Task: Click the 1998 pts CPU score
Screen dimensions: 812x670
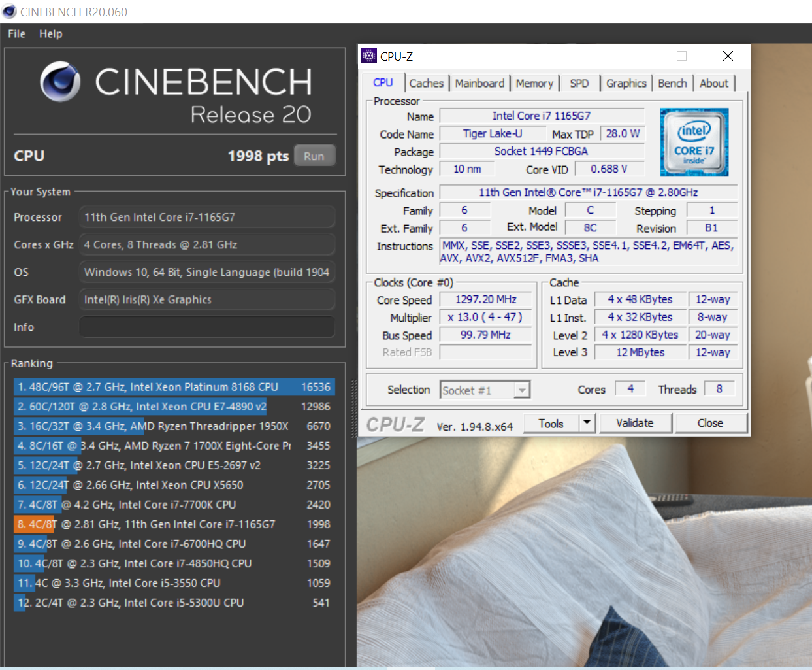Action: [258, 156]
